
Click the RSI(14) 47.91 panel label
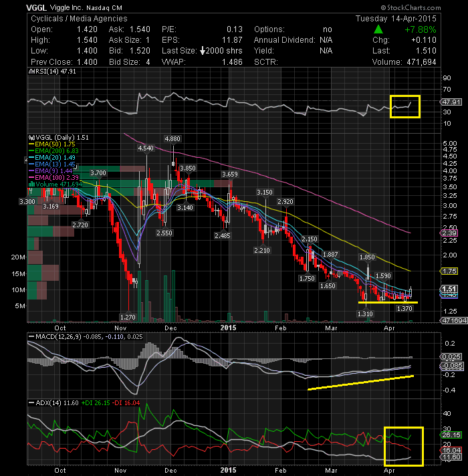55,72
